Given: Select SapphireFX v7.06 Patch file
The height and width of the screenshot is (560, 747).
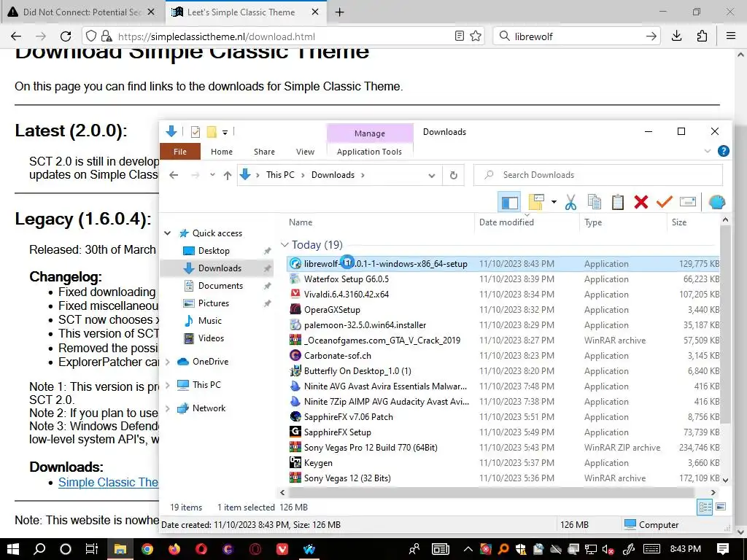Looking at the screenshot, I should click(x=503, y=416).
